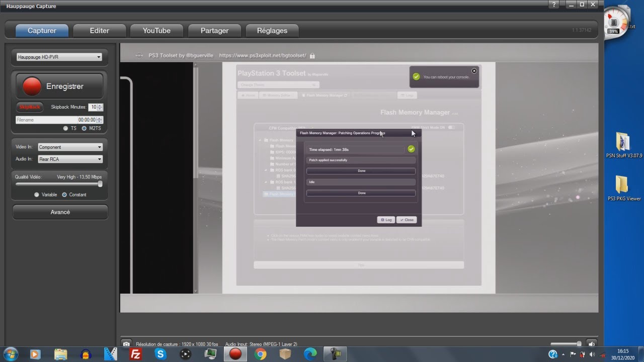
Task: Click Close in Patching Operations dialog
Action: click(407, 220)
